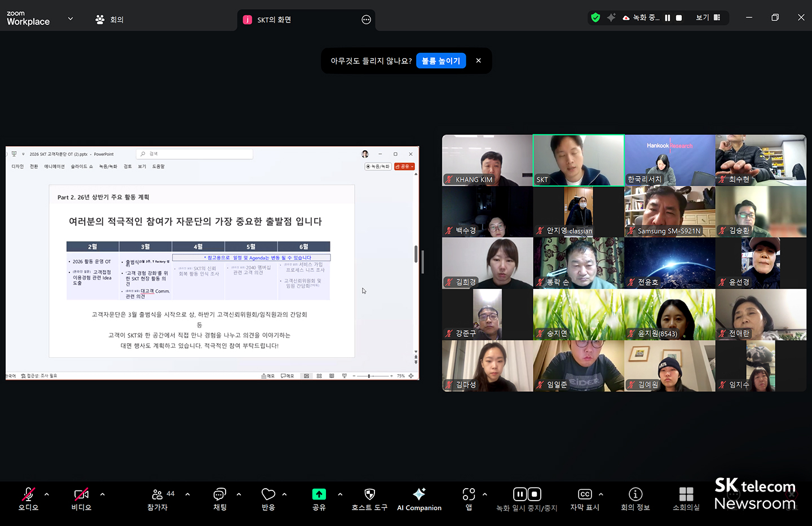
Task: Start video with the 비디오 camera icon
Action: [81, 494]
